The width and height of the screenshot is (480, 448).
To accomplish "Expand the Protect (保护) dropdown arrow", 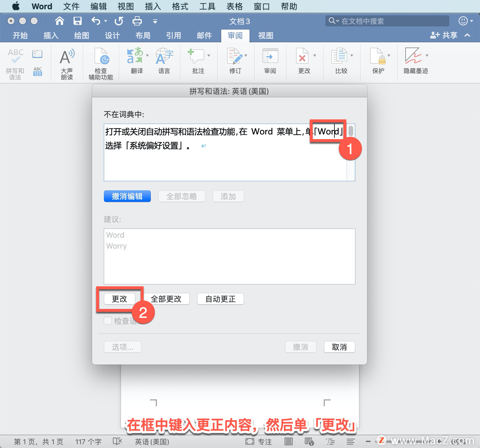I will (389, 55).
